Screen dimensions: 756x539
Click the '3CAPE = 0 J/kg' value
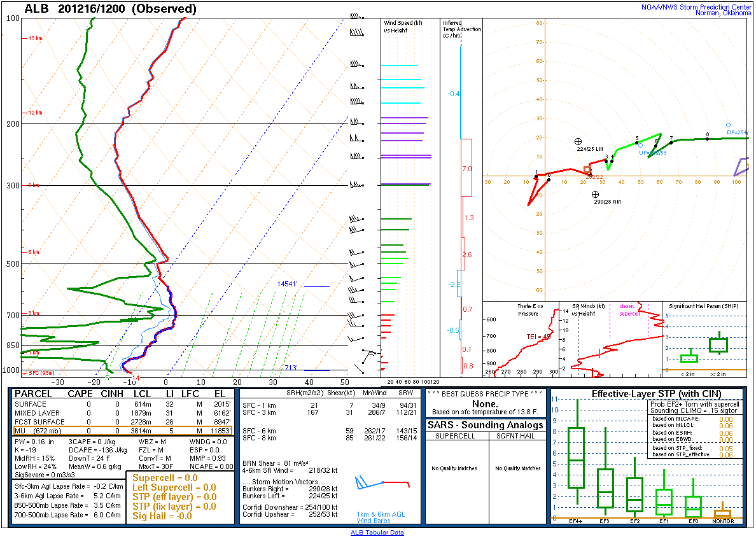(92, 442)
